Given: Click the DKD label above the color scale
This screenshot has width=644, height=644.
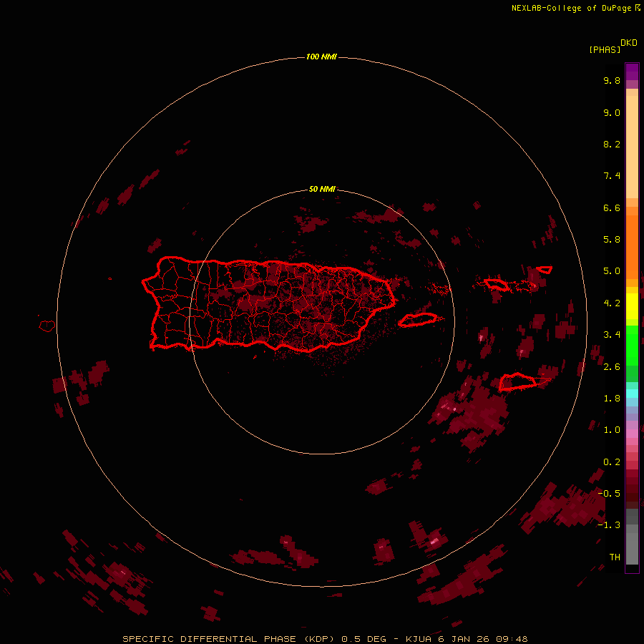Looking at the screenshot, I should pos(628,43).
